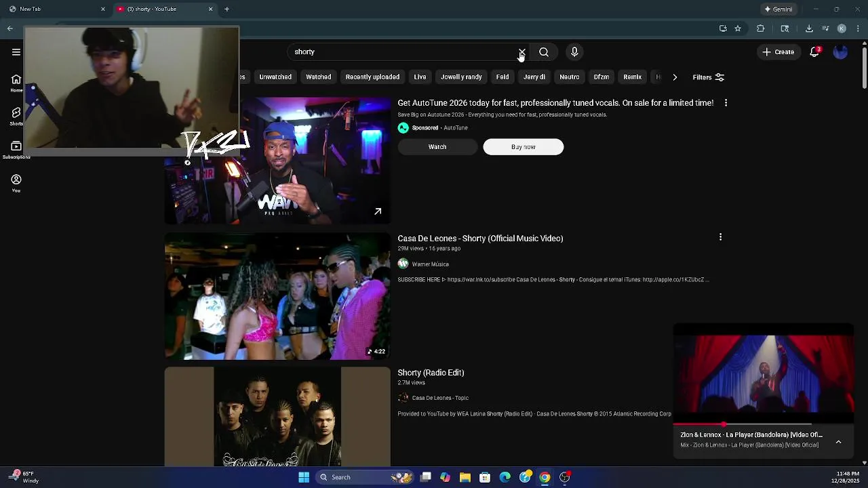Select the Neutro filter chip
Image resolution: width=868 pixels, height=488 pixels.
tap(570, 77)
